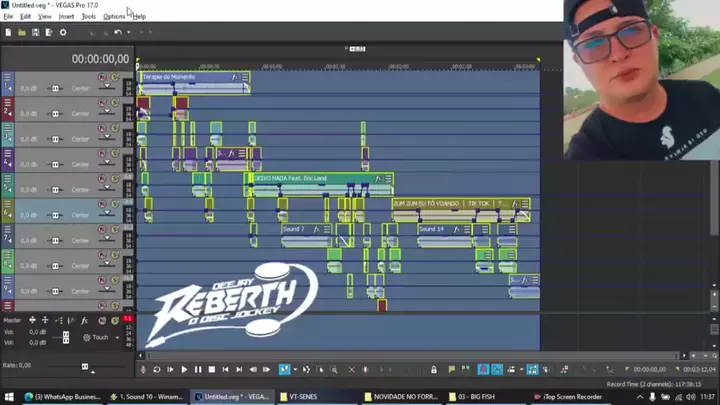Screen dimensions: 720x405
Task: Start playback with the Play button
Action: tap(184, 369)
